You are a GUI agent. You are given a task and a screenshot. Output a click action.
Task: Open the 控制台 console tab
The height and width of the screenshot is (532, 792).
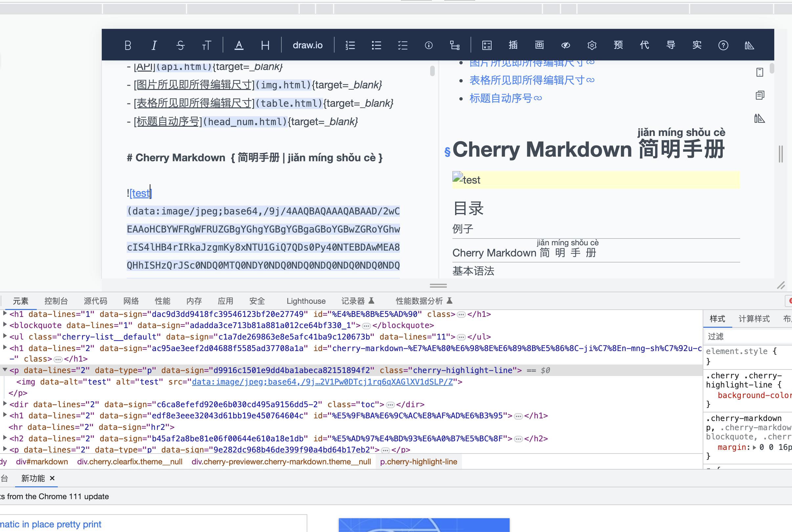pyautogui.click(x=56, y=301)
